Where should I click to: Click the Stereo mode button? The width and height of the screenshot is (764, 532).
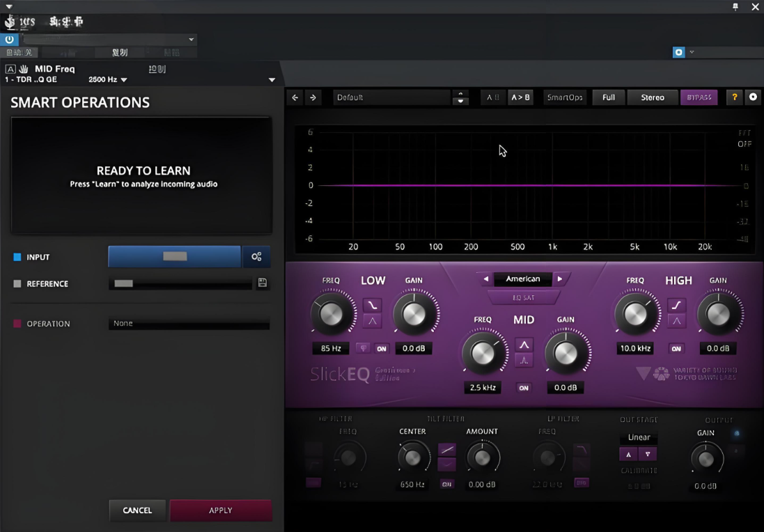pos(653,97)
